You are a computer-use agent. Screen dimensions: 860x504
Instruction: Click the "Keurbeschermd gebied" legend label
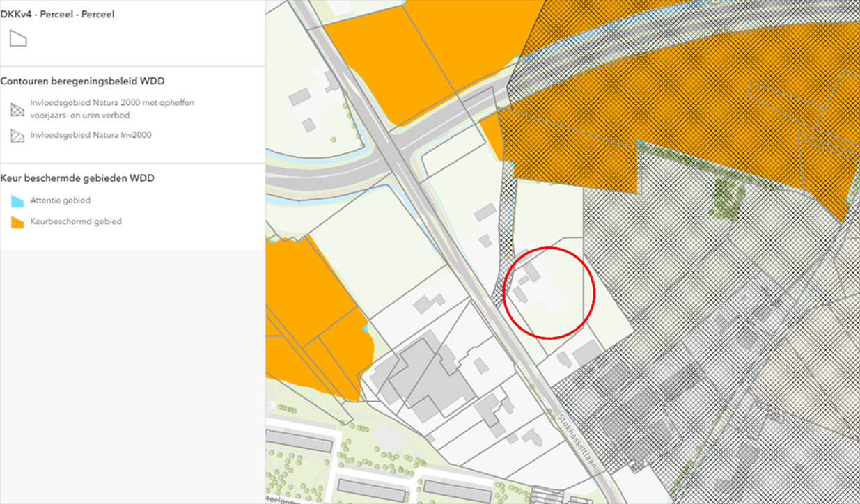76,221
